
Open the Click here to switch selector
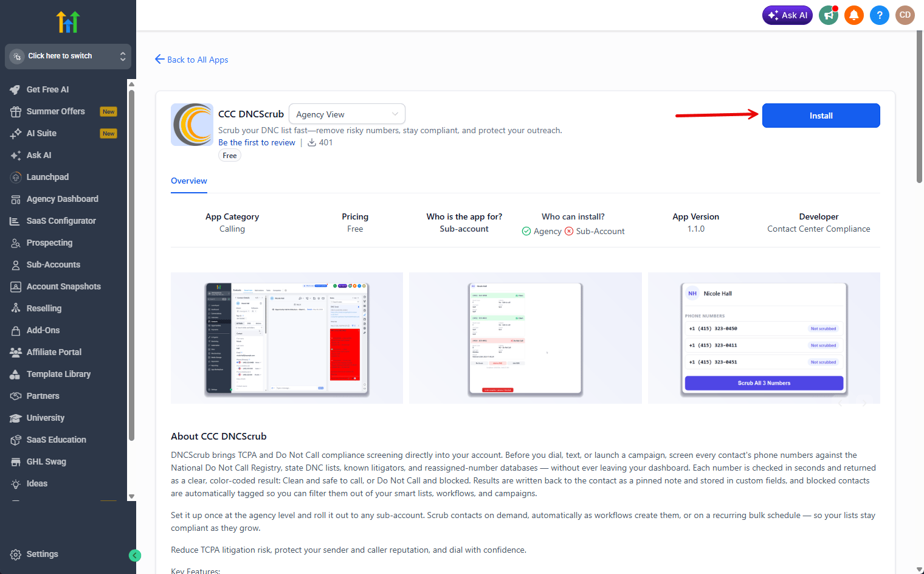tap(68, 56)
